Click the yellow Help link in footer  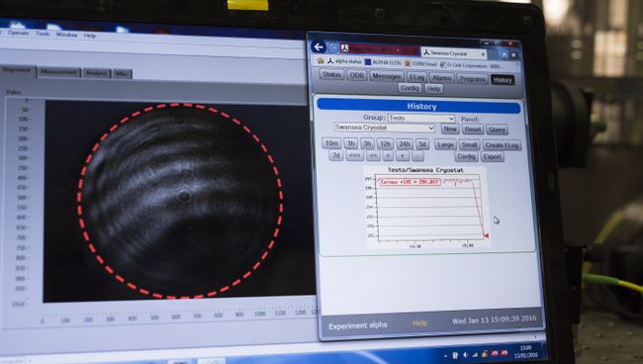pyautogui.click(x=419, y=323)
